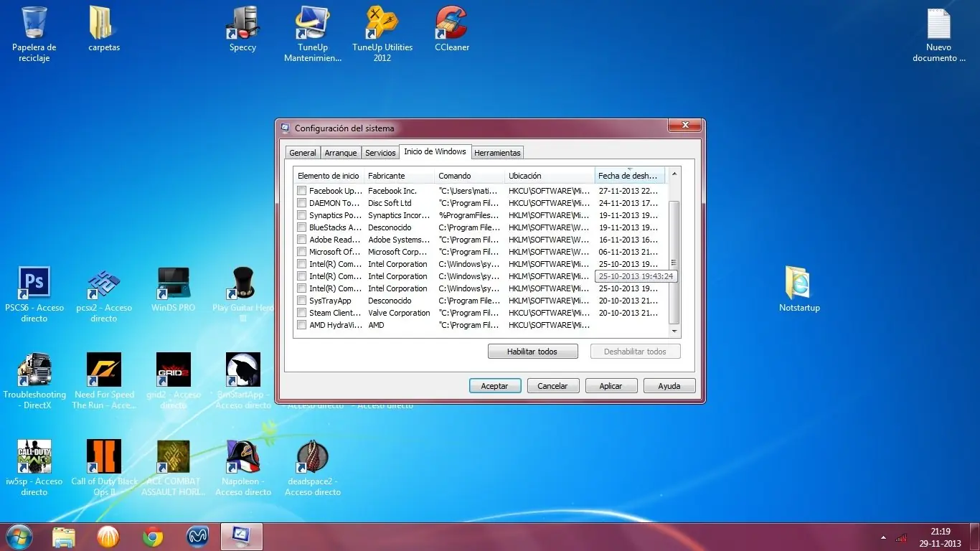
Task: Click the Cancelar button
Action: pyautogui.click(x=552, y=386)
